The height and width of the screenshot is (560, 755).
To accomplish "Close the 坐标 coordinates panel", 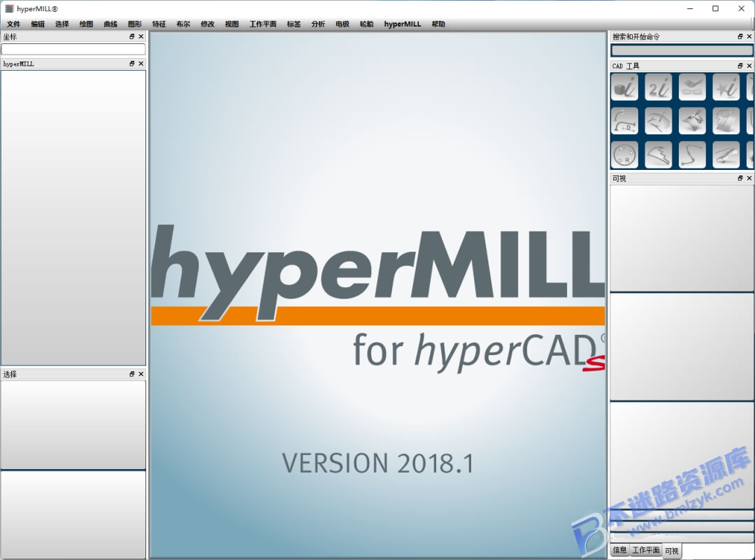I will [x=141, y=36].
